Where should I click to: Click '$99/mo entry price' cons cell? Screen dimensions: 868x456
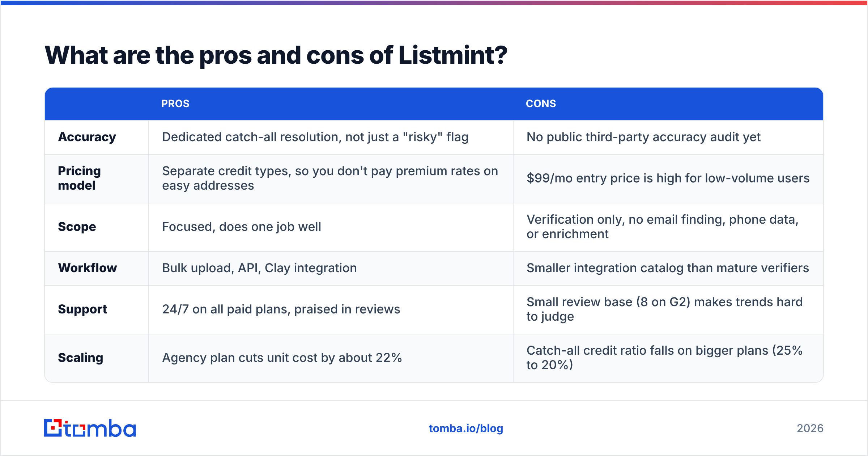tap(668, 178)
